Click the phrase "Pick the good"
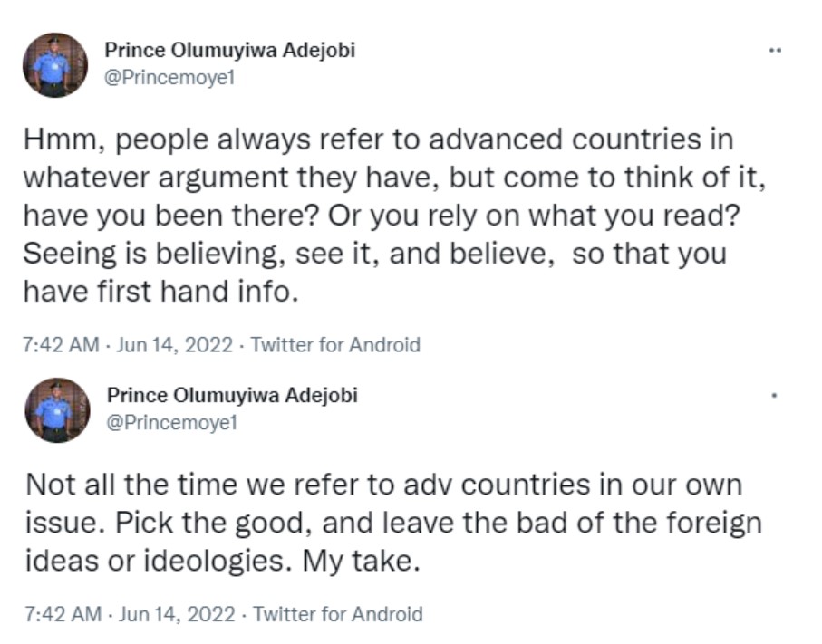 click(280, 524)
